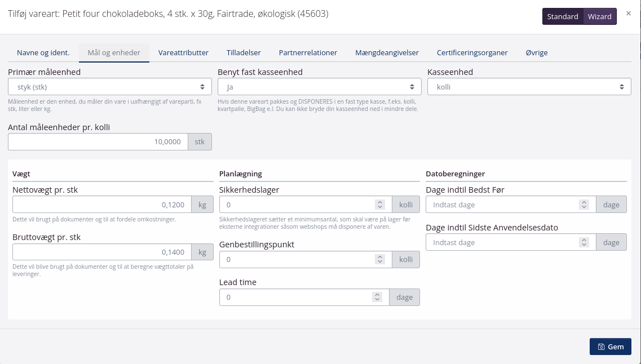Open the Primær måleenhed dropdown
Image resolution: width=641 pixels, height=364 pixels.
point(110,87)
